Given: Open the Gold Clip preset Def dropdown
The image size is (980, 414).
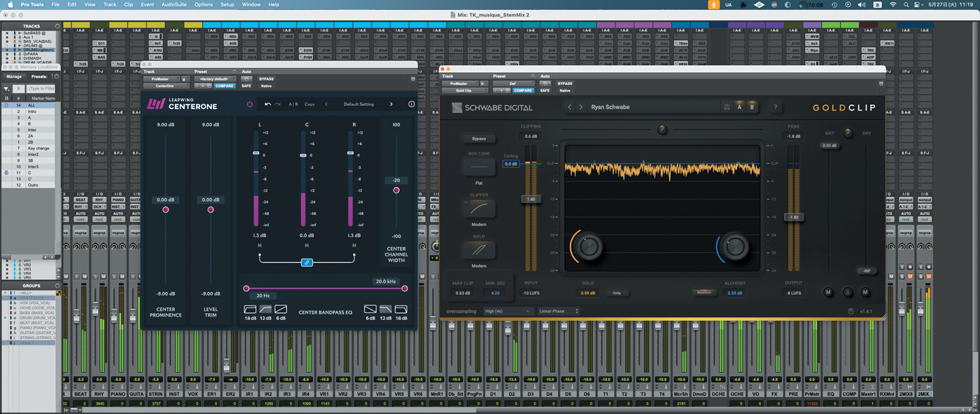Looking at the screenshot, I should [513, 83].
